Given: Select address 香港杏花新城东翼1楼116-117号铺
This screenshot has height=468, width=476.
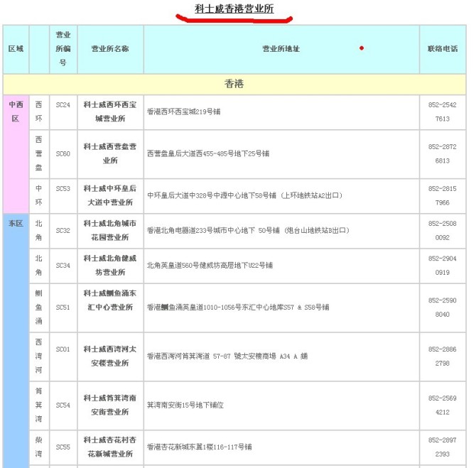Looking at the screenshot, I should (200, 447).
